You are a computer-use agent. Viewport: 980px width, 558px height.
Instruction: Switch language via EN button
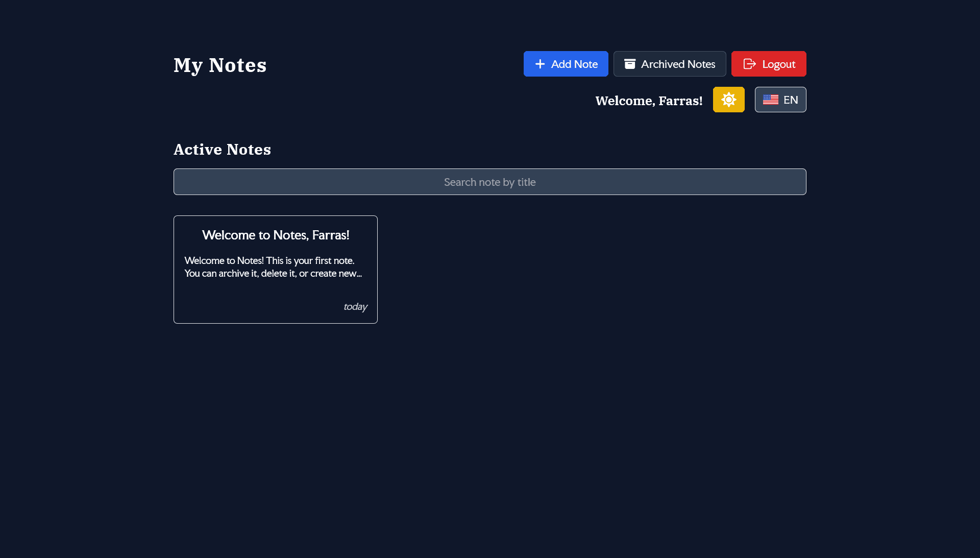click(x=780, y=100)
